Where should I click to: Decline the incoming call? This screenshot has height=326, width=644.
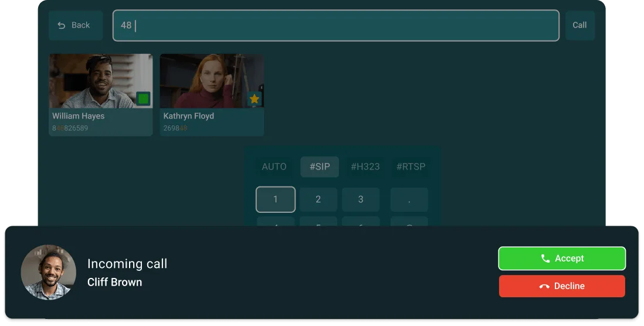562,286
